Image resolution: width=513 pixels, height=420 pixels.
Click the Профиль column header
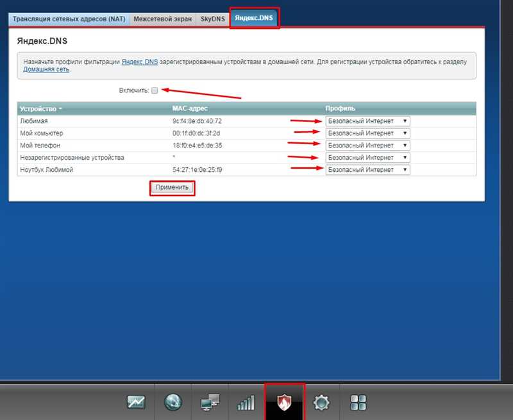[x=341, y=108]
